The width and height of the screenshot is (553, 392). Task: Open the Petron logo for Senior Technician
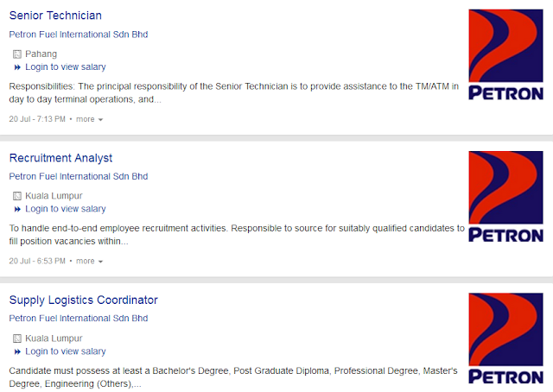coord(505,54)
